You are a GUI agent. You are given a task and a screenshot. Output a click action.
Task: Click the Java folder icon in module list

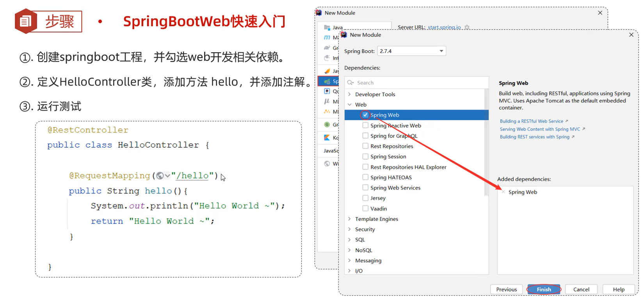click(x=327, y=27)
